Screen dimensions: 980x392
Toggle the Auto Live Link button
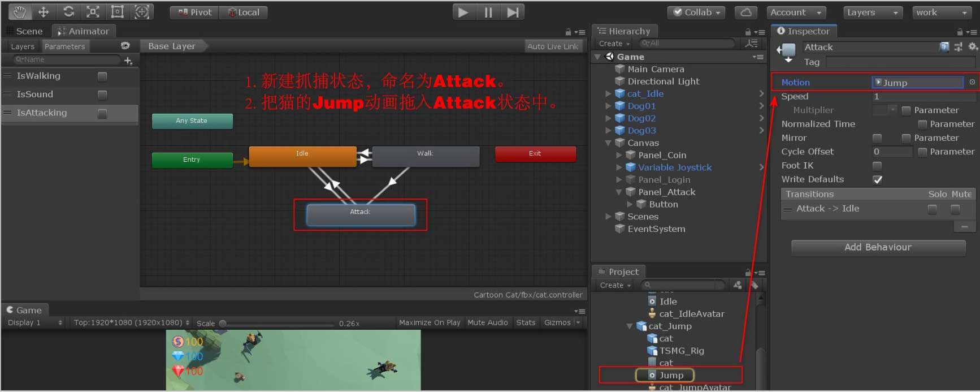(x=553, y=46)
